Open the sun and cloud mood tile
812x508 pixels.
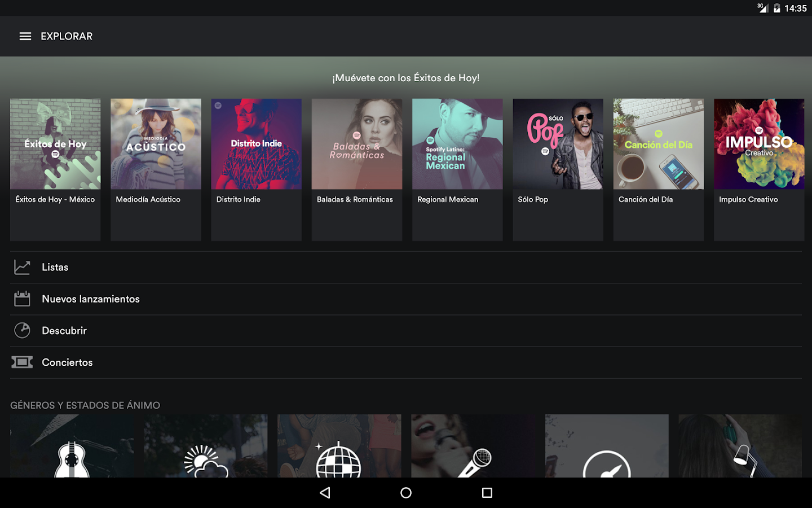point(206,446)
